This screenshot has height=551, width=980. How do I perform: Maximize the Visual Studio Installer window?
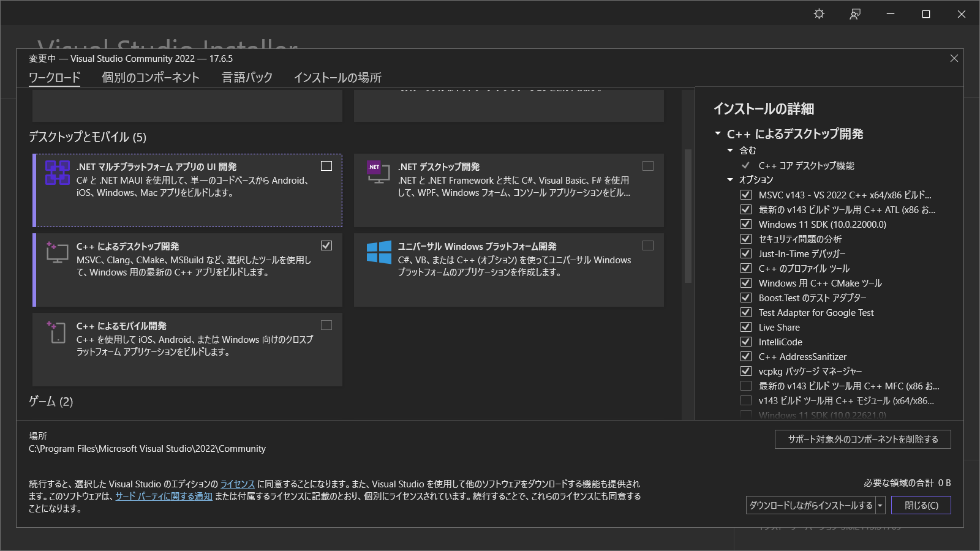pos(926,14)
